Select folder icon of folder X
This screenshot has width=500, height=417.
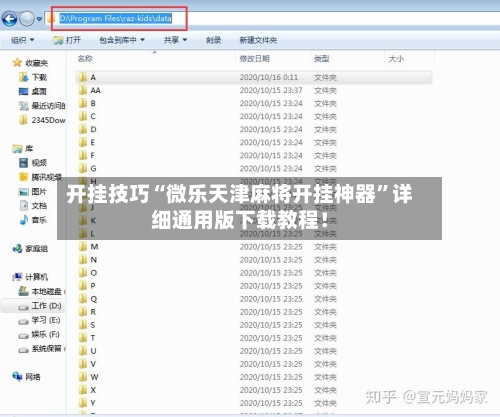click(x=83, y=390)
